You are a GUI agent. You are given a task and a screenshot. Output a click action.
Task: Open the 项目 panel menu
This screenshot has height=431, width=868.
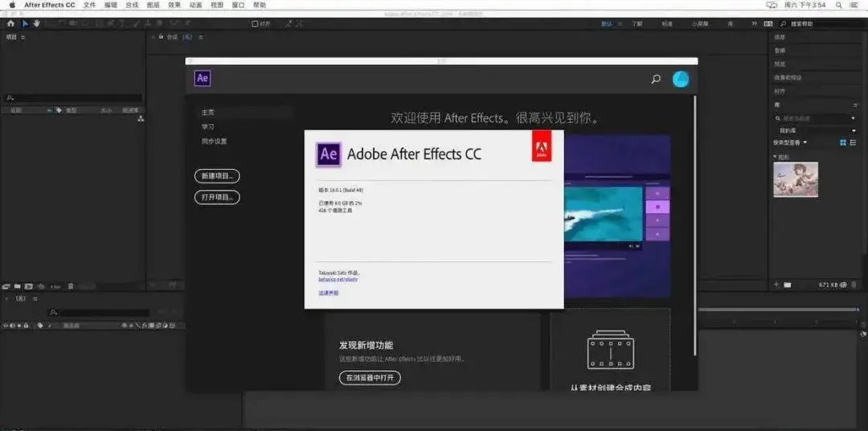point(23,37)
